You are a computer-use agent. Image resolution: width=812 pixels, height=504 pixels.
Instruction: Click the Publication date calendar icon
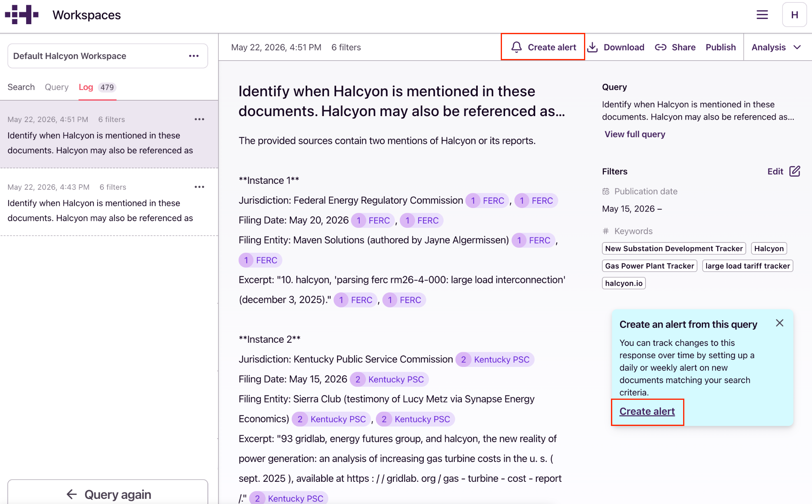click(x=606, y=191)
